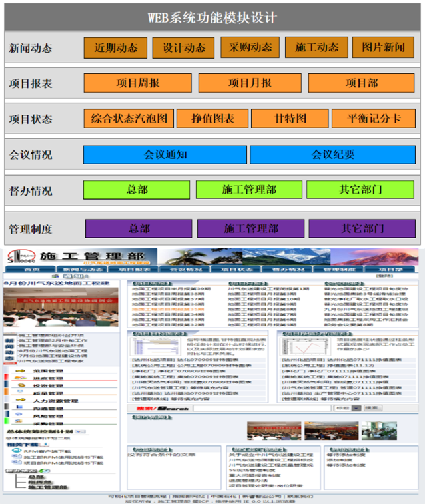425x504 pixels.
Task: Click the search text input field
Action: (262, 408)
